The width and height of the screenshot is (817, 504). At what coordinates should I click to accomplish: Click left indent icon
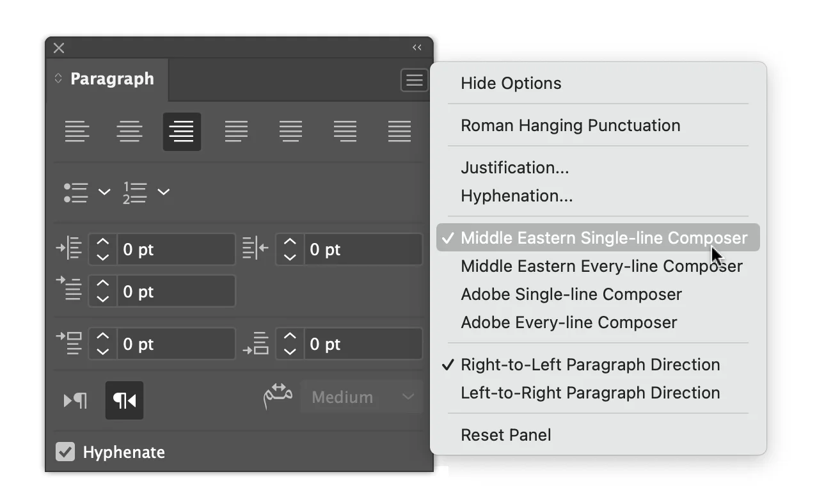pos(70,249)
